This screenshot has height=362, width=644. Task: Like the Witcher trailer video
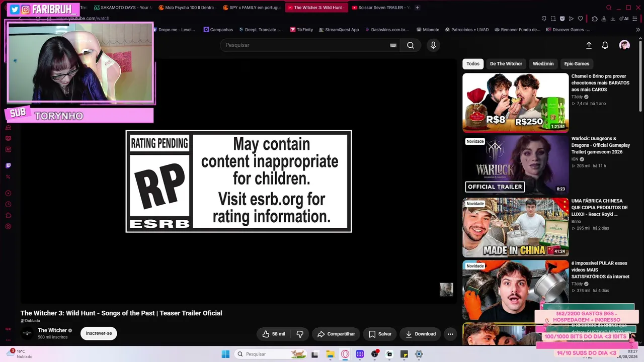point(274,334)
